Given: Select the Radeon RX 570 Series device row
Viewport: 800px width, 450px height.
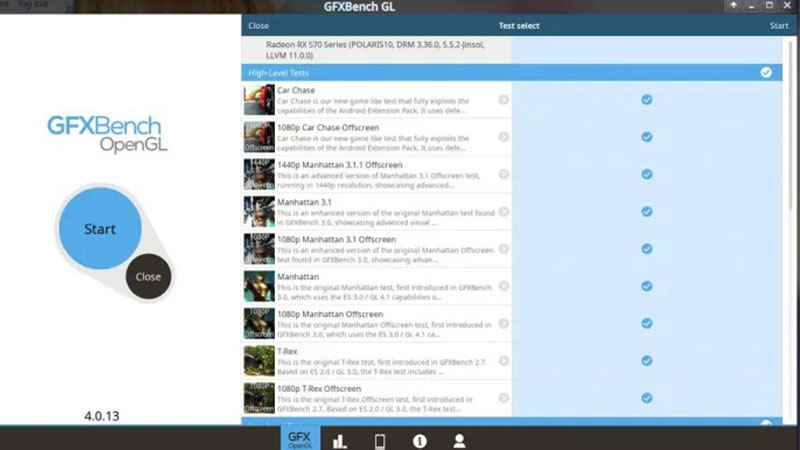Looking at the screenshot, I should pos(377,49).
